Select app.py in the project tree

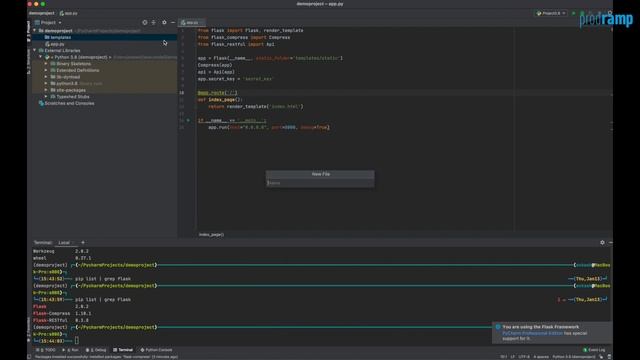click(55, 44)
